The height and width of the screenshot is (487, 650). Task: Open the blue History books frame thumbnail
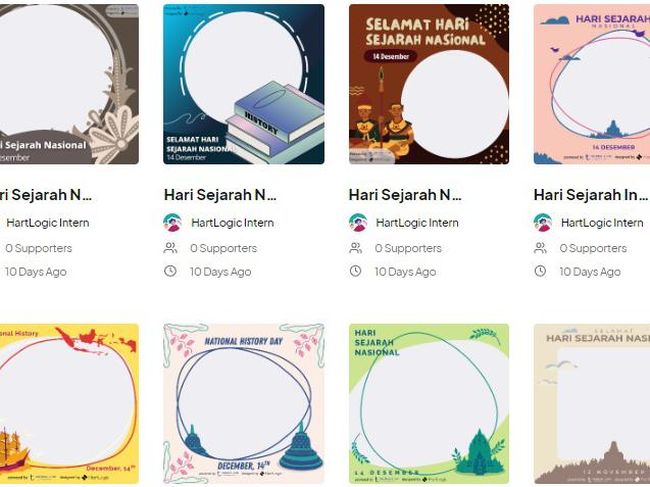pos(243,84)
